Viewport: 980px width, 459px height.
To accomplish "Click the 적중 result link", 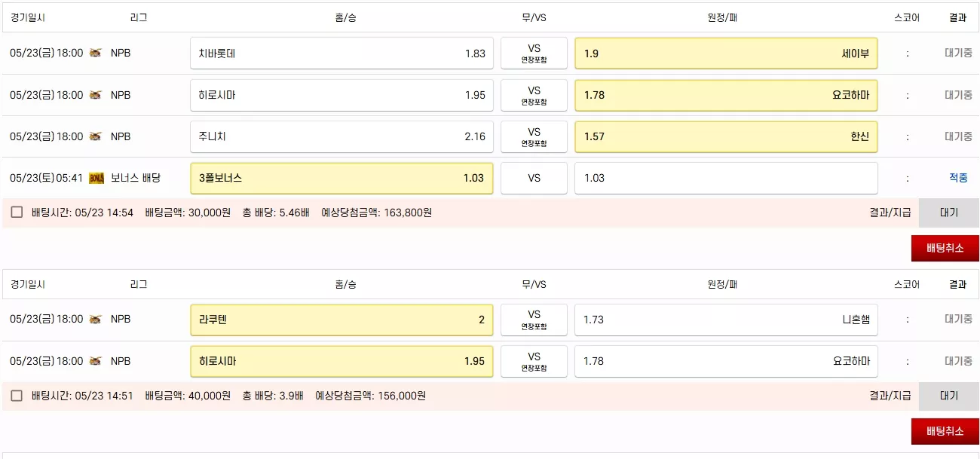I will pos(958,178).
